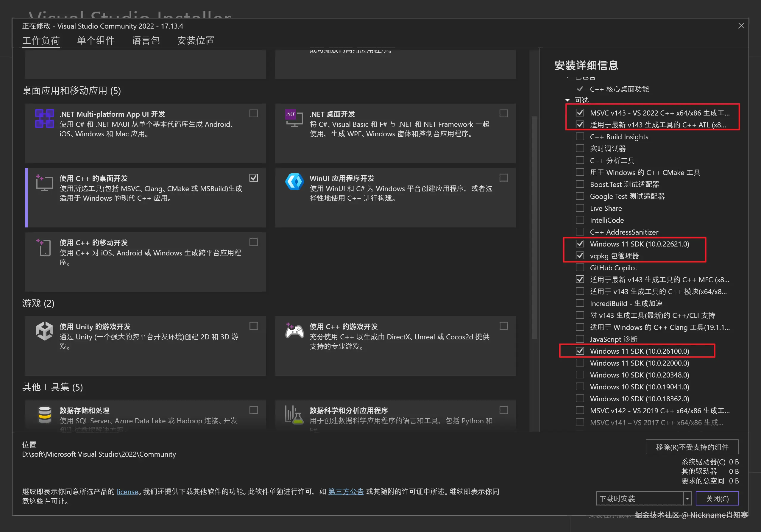Uncheck the 使用 C++ 的桌面开发 workload
This screenshot has width=761, height=532.
click(254, 178)
